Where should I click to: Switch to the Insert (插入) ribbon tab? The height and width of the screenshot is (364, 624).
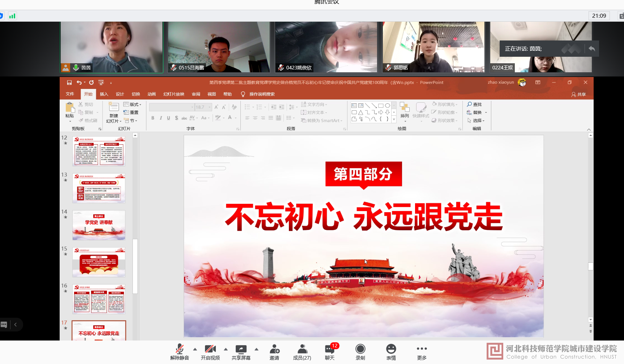(104, 94)
